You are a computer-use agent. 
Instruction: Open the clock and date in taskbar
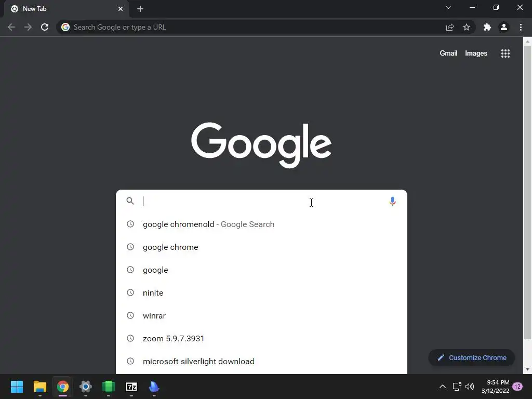(x=495, y=387)
